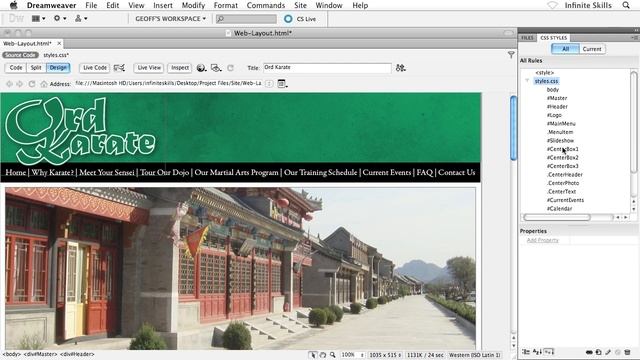Open the File menu
Image resolution: width=640 pixels, height=360 pixels.
point(91,5)
